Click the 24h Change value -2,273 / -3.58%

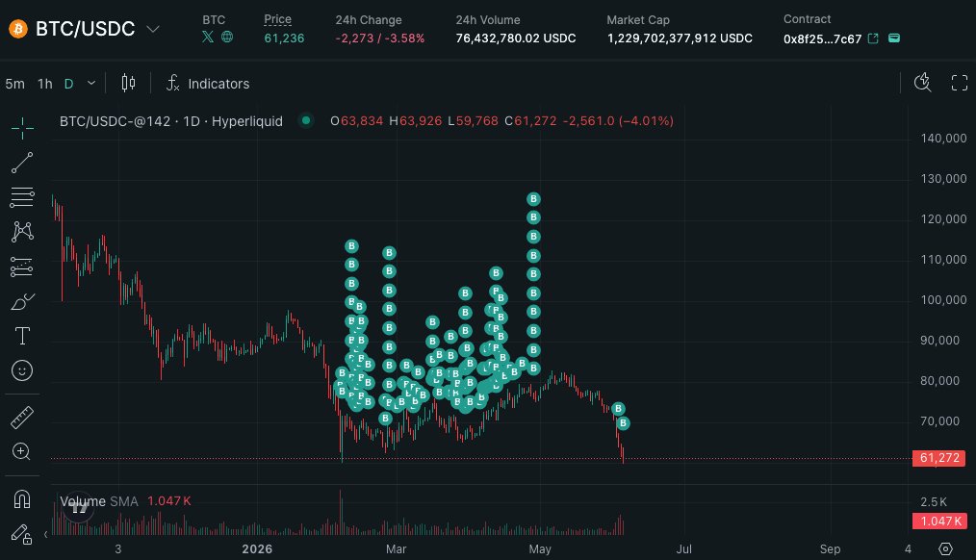[x=379, y=38]
